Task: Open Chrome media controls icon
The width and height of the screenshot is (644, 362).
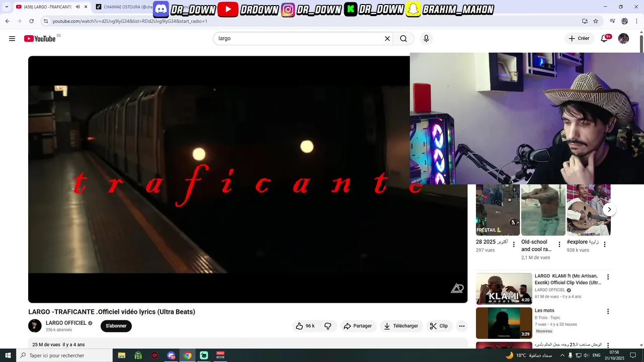Action: pyautogui.click(x=612, y=21)
